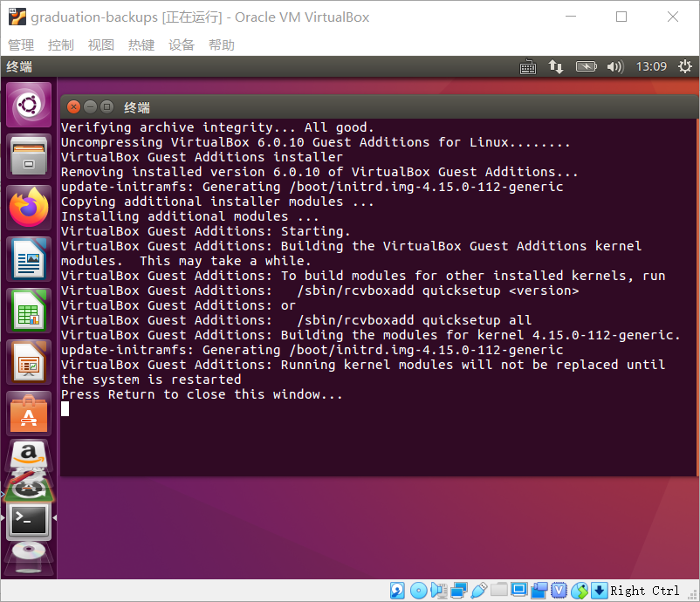
Task: Open the 设备 menu
Action: (182, 45)
